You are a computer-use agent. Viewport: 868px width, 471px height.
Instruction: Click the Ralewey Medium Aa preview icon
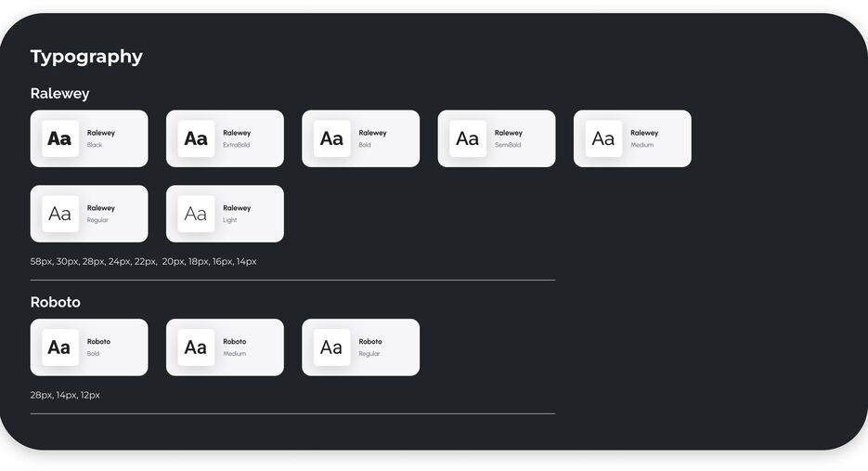(x=603, y=138)
